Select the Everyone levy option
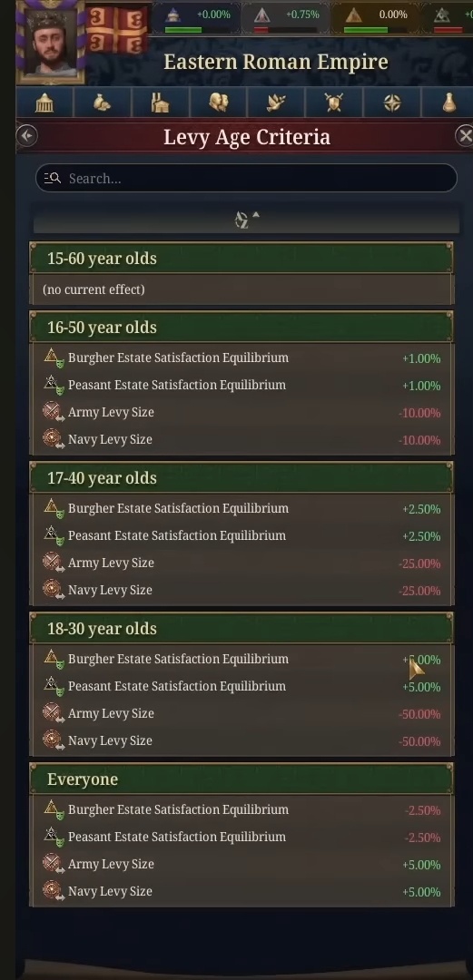The width and height of the screenshot is (473, 980). click(x=241, y=779)
